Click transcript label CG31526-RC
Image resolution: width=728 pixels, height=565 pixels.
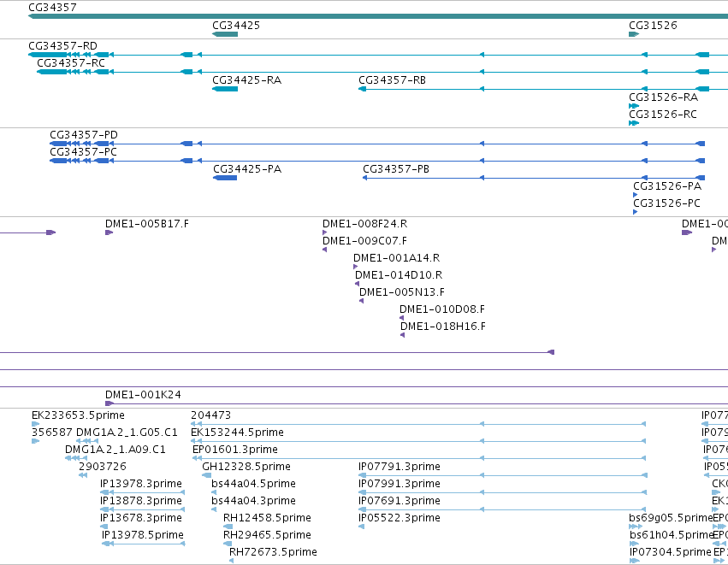[662, 115]
